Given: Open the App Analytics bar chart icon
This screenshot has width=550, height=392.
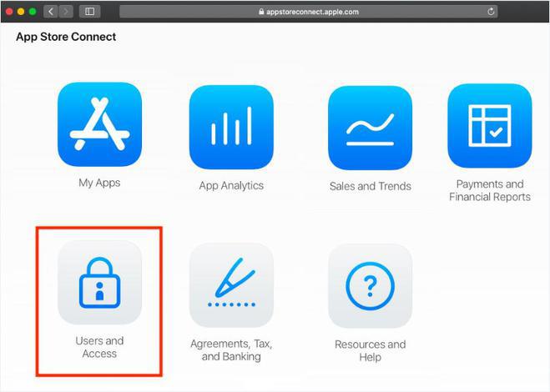Looking at the screenshot, I should click(231, 127).
